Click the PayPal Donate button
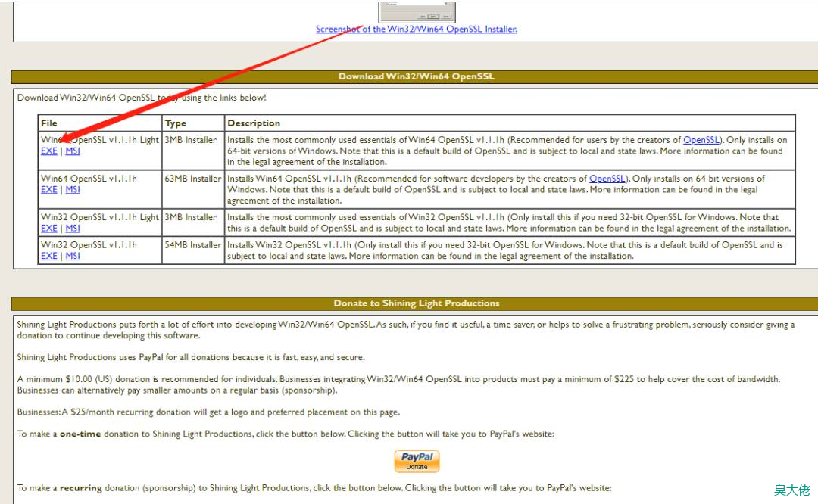818x504 pixels. 417,462
